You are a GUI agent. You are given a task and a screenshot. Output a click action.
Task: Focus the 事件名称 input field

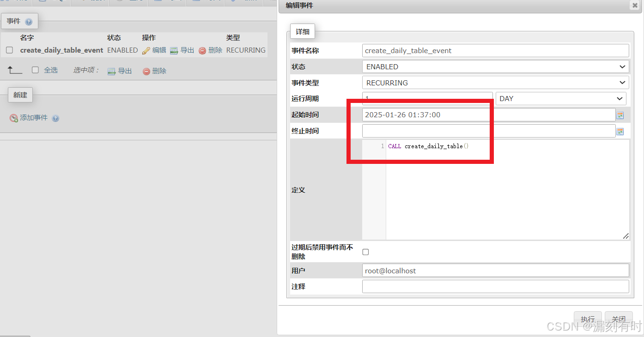[x=496, y=50]
